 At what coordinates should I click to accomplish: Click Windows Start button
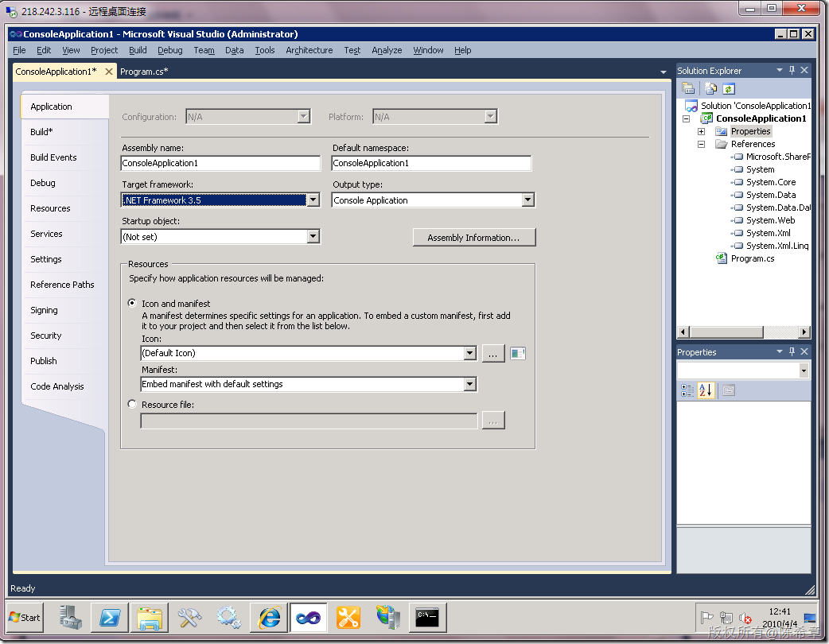click(25, 617)
